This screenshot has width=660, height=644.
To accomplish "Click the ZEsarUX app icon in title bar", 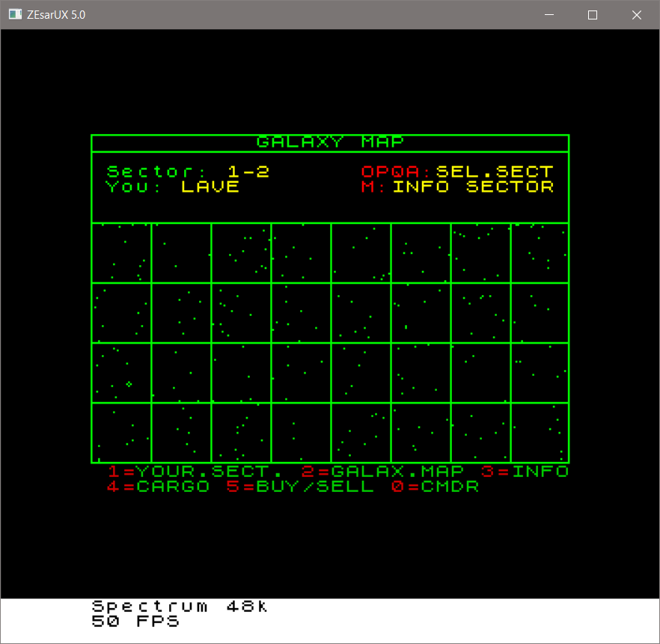I will [15, 15].
